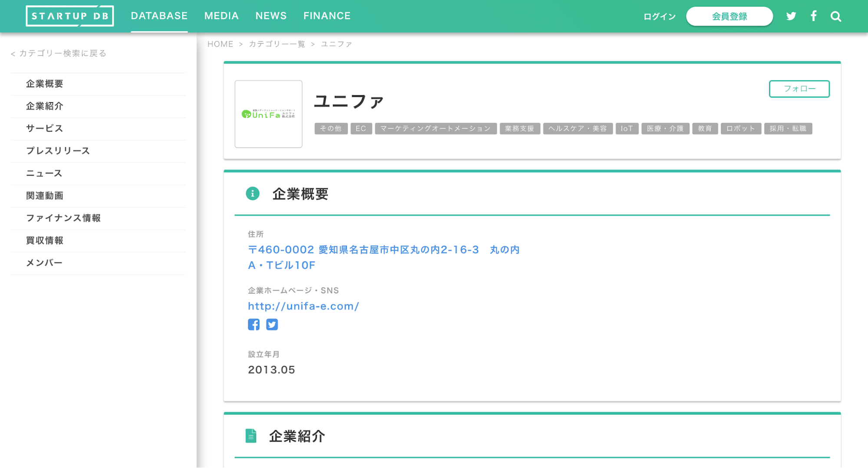Open the company address link 〒460-0002
The height and width of the screenshot is (468, 868).
click(x=384, y=257)
